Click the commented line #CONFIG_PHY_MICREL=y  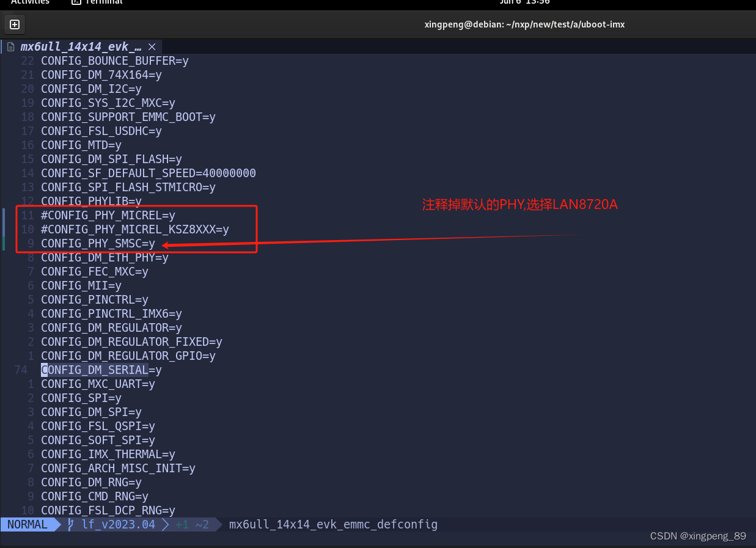pos(108,215)
